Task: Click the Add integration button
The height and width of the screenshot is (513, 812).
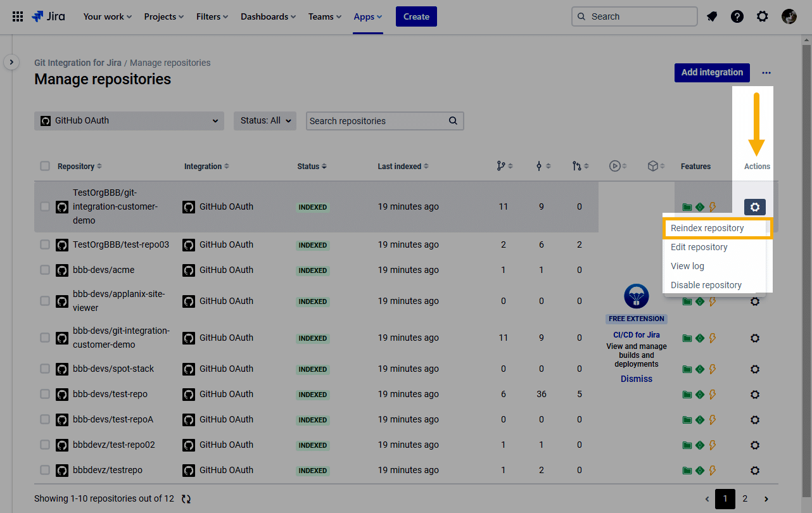Action: 712,72
